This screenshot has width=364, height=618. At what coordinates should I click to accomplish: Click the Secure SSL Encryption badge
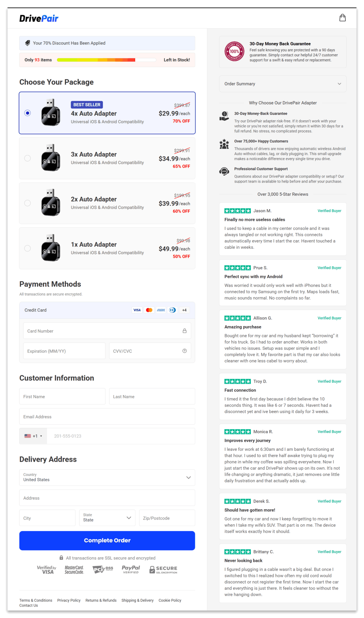coord(163,570)
